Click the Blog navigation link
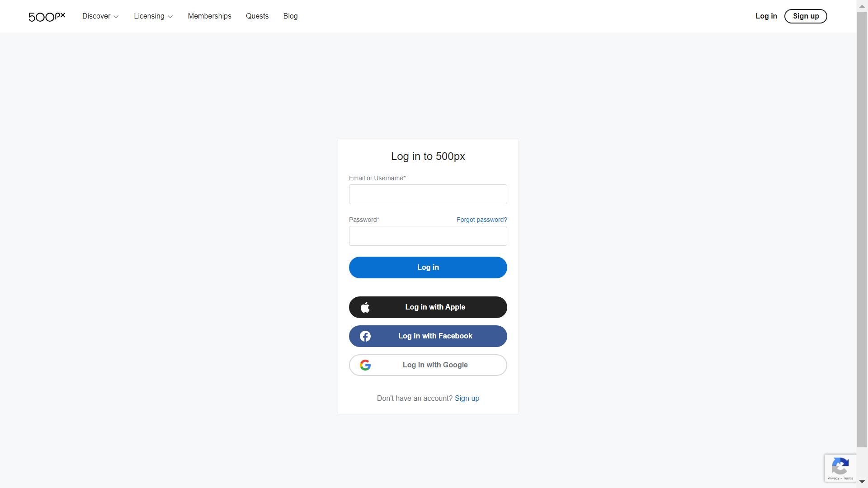 [290, 16]
